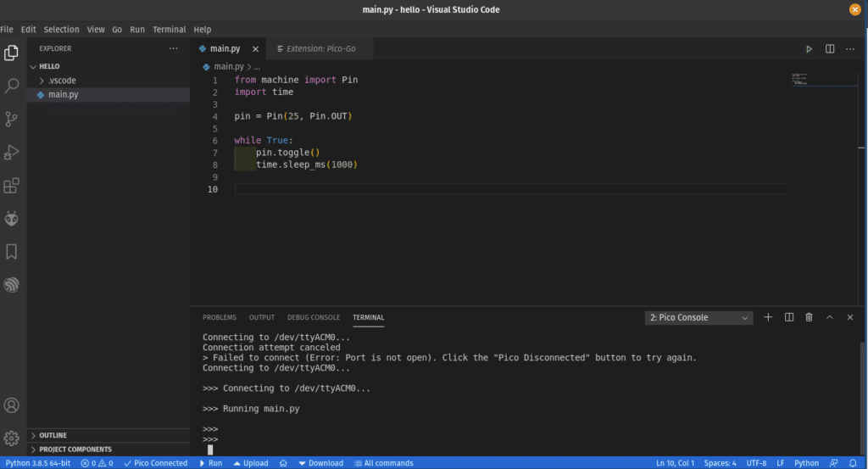Viewport: 868px width, 469px height.
Task: Maximize panel size with up chevron
Action: pyautogui.click(x=829, y=317)
